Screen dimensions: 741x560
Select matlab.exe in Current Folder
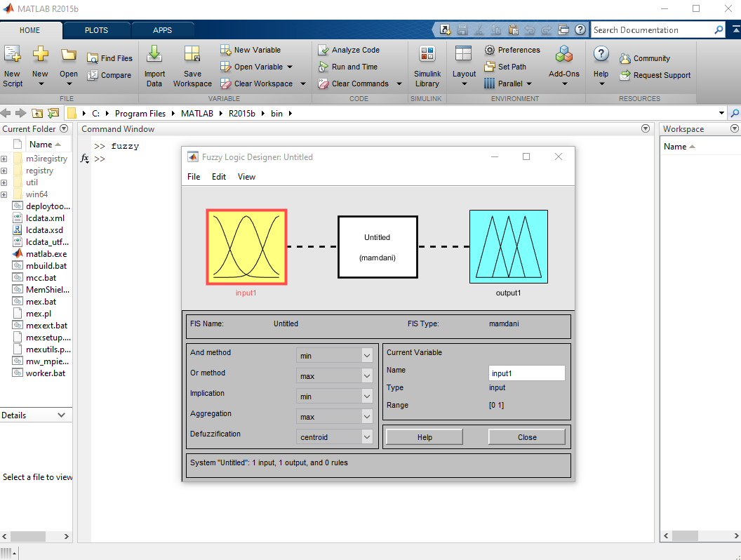coord(46,254)
